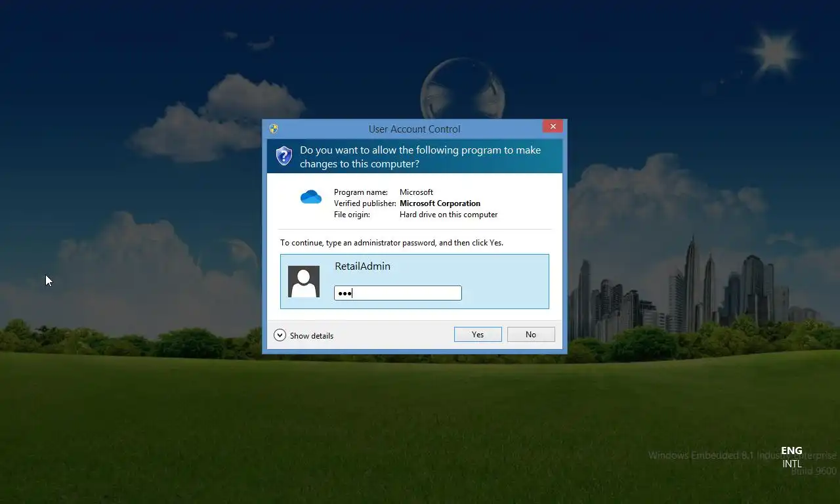Click 'Hard drive on this computer' text
Screen dimensions: 840x504
click(448, 215)
